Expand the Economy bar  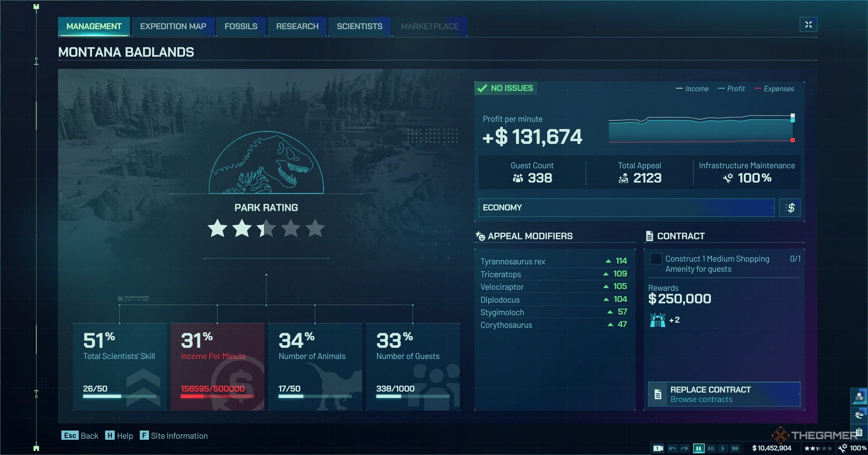point(626,207)
